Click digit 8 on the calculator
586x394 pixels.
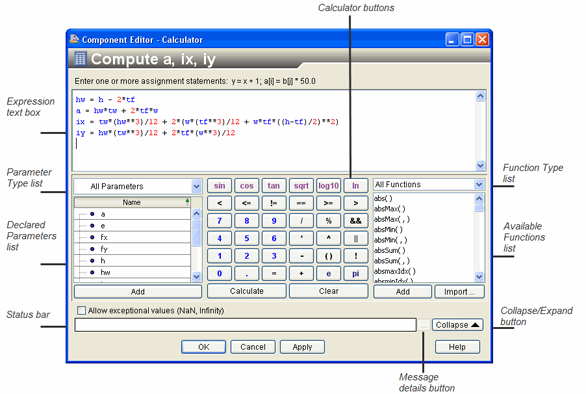[247, 221]
